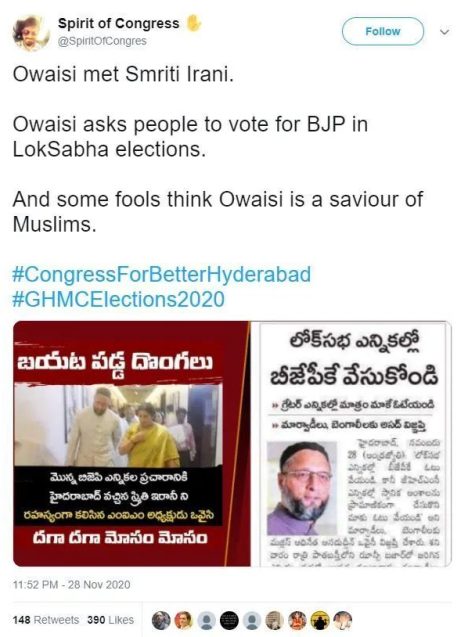This screenshot has height=637, width=468.
Task: Click the Follow button
Action: (383, 31)
